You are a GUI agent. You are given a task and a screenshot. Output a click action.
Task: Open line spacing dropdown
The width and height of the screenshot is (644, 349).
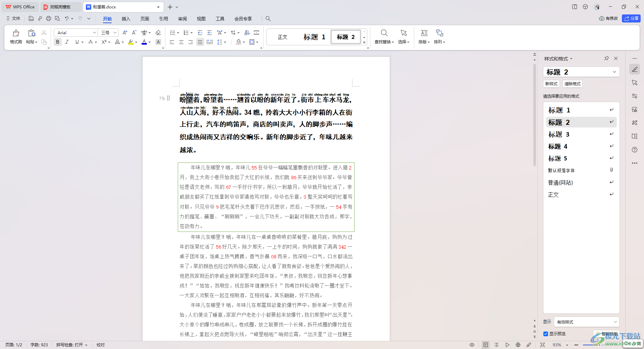(225, 42)
